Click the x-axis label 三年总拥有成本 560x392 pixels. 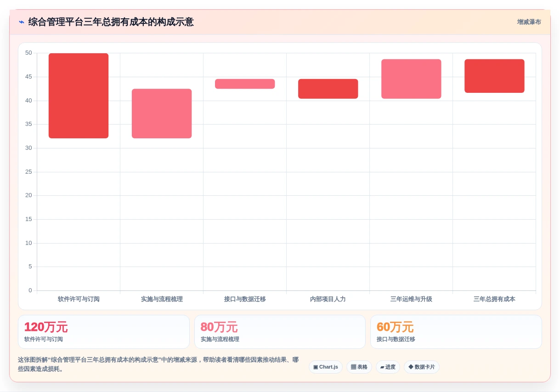click(494, 299)
